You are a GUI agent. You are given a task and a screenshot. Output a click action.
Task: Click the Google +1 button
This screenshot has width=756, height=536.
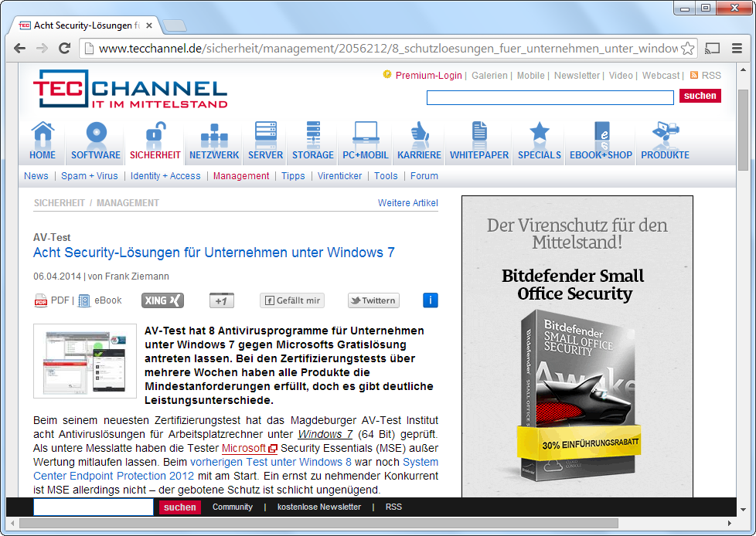[222, 300]
